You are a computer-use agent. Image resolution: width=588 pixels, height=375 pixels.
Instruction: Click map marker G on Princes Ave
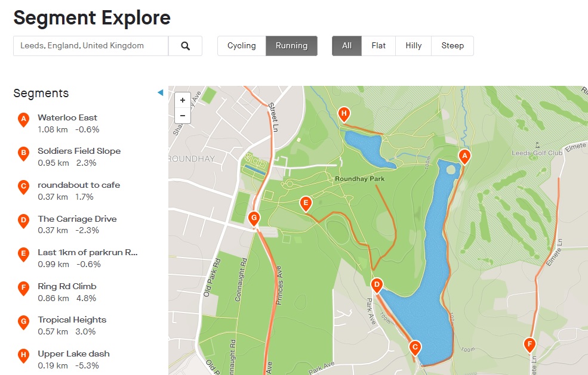pos(254,218)
